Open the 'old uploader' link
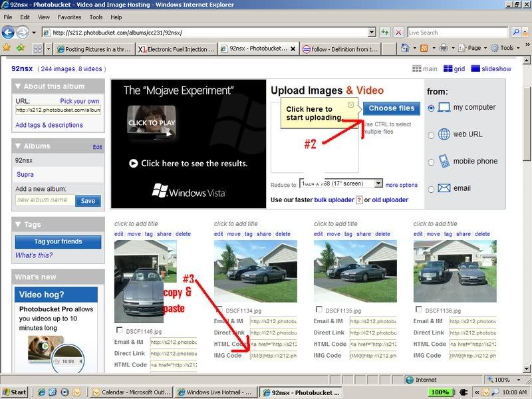Image resolution: width=532 pixels, height=399 pixels. coord(390,200)
